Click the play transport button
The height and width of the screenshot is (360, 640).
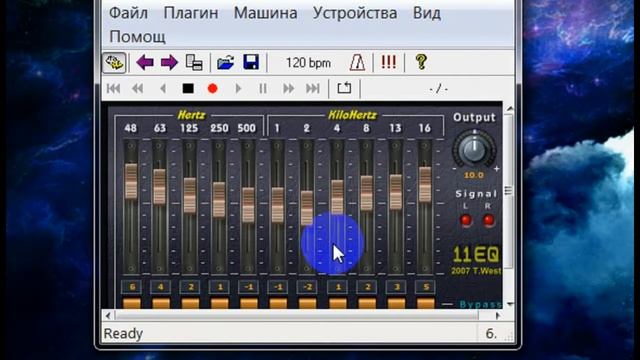coord(238,89)
